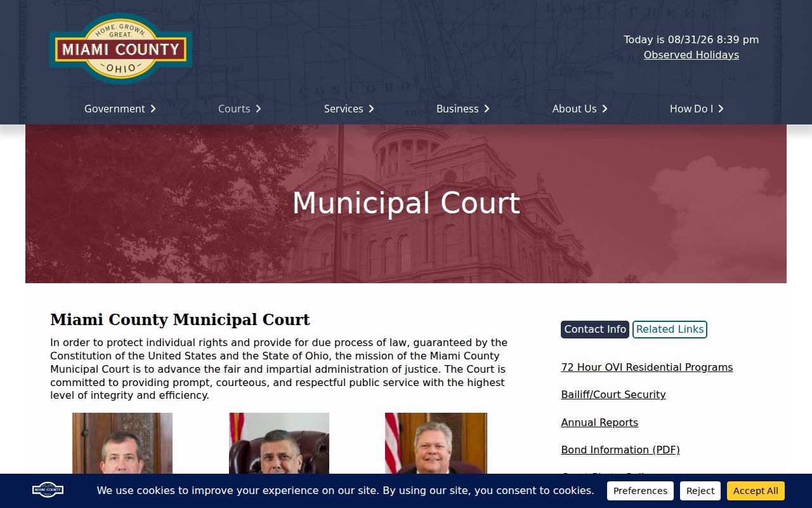Click the Municipal Court banner title
812x508 pixels.
click(406, 203)
